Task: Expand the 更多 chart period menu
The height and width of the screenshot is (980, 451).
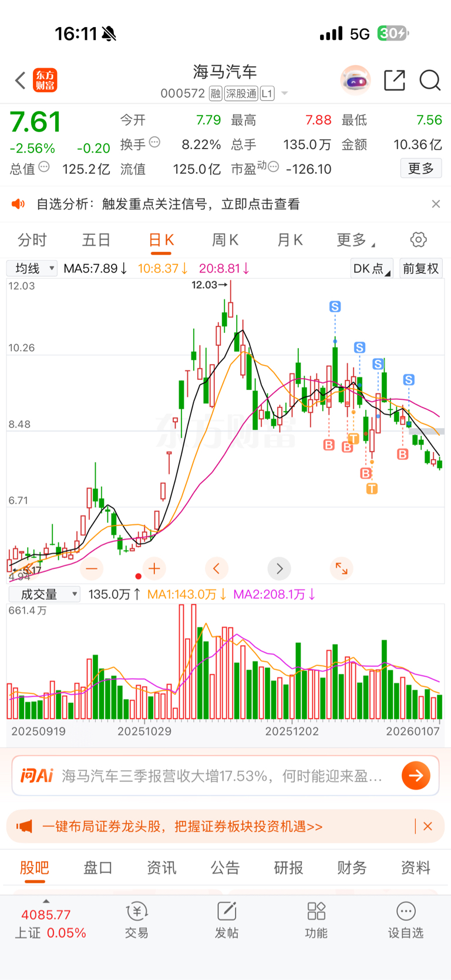Action: pos(355,240)
